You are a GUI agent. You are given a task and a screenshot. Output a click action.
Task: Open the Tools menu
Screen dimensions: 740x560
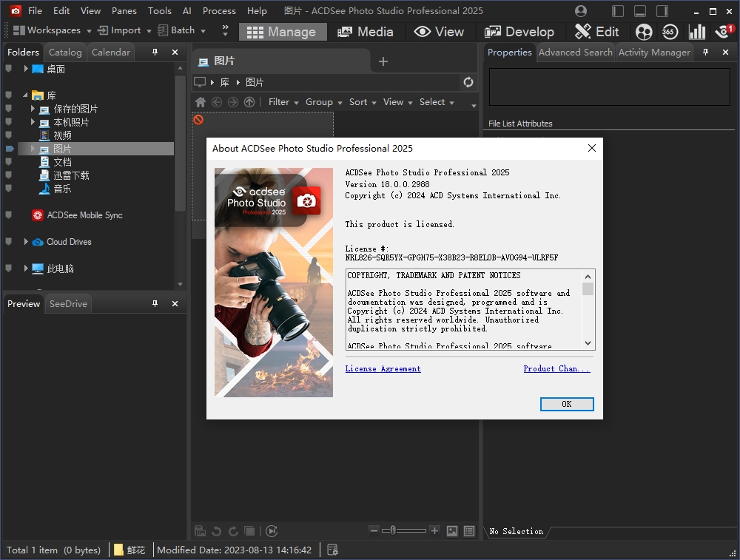click(x=159, y=11)
